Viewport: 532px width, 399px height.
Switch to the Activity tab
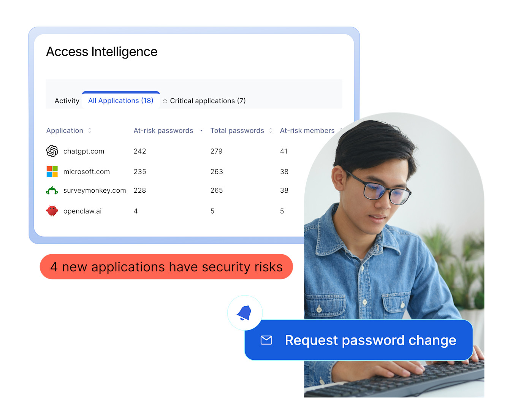(x=67, y=101)
